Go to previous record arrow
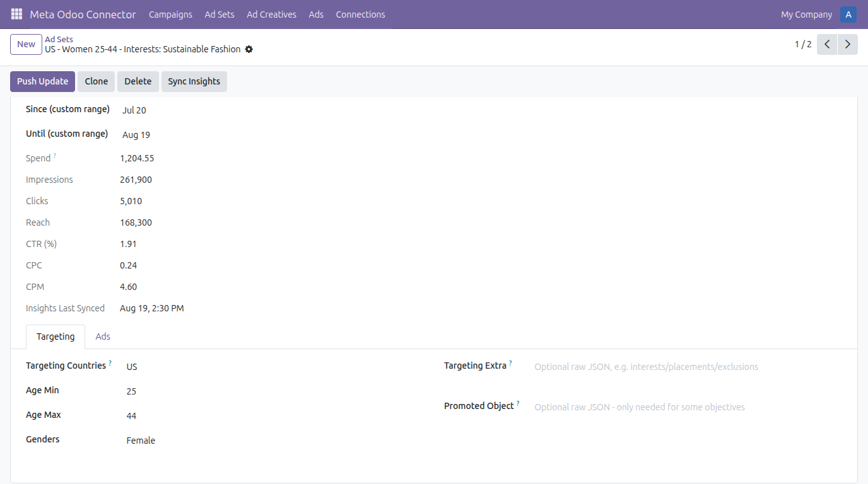The image size is (868, 484). 827,44
